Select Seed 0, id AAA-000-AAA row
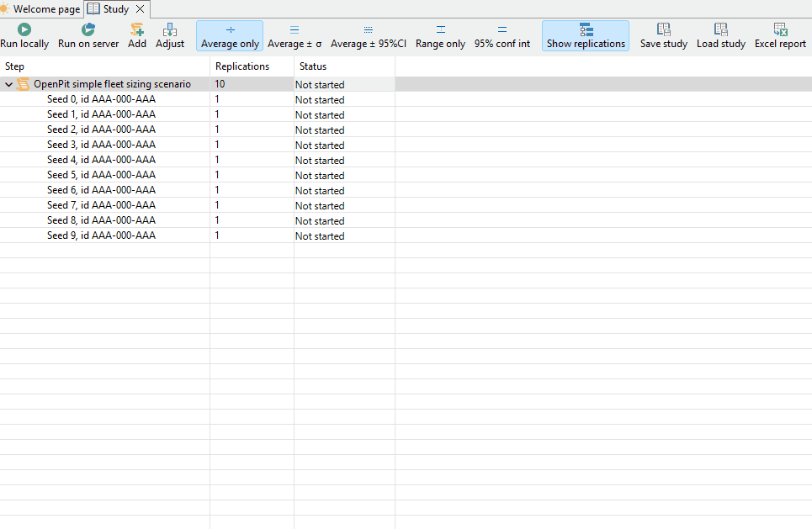The image size is (812, 529). point(406,99)
